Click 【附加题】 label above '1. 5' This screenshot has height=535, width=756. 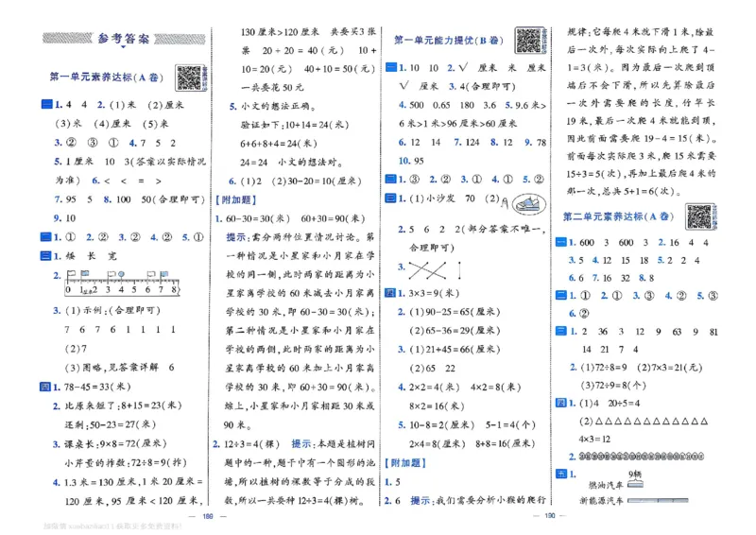405,463
